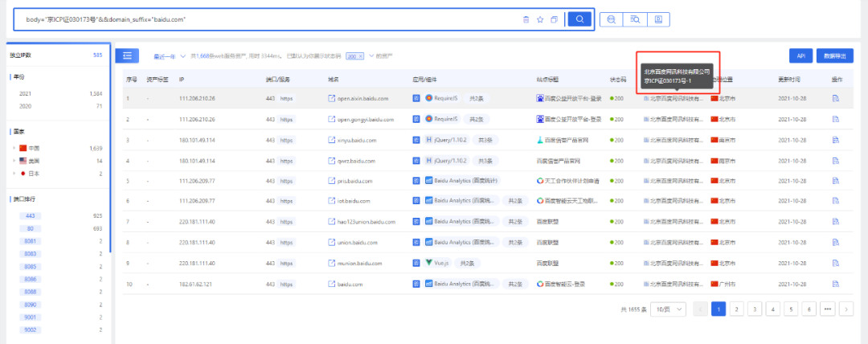Click IP 182.61.62.121
868x344 pixels.
coord(197,285)
